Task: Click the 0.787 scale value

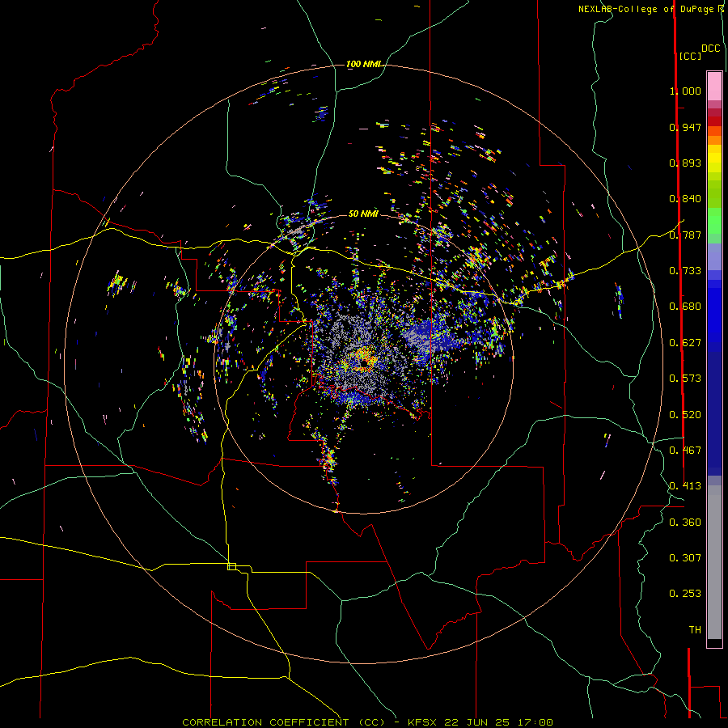Action: (685, 235)
